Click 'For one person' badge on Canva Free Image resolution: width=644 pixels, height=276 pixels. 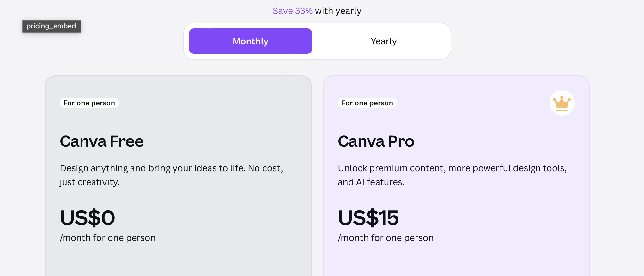click(x=89, y=103)
